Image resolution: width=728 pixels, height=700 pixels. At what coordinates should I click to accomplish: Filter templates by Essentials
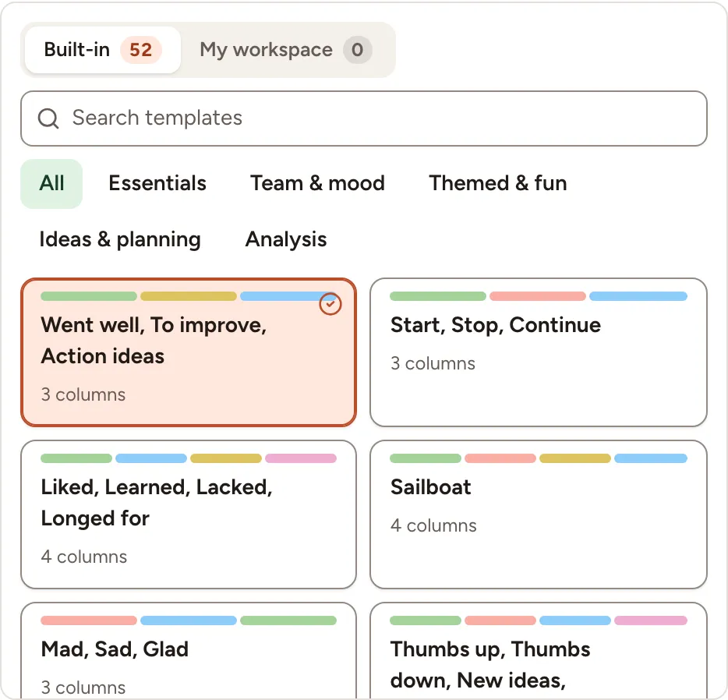coord(157,183)
